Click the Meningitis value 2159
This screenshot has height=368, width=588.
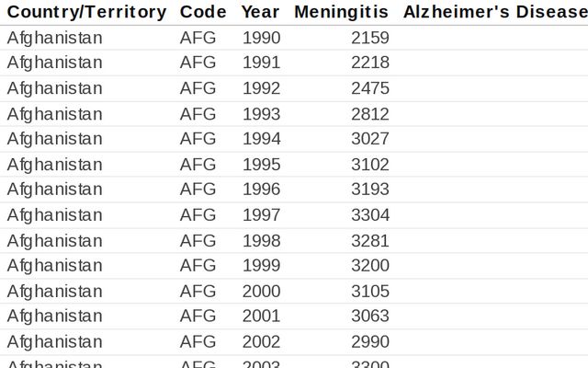coord(370,38)
